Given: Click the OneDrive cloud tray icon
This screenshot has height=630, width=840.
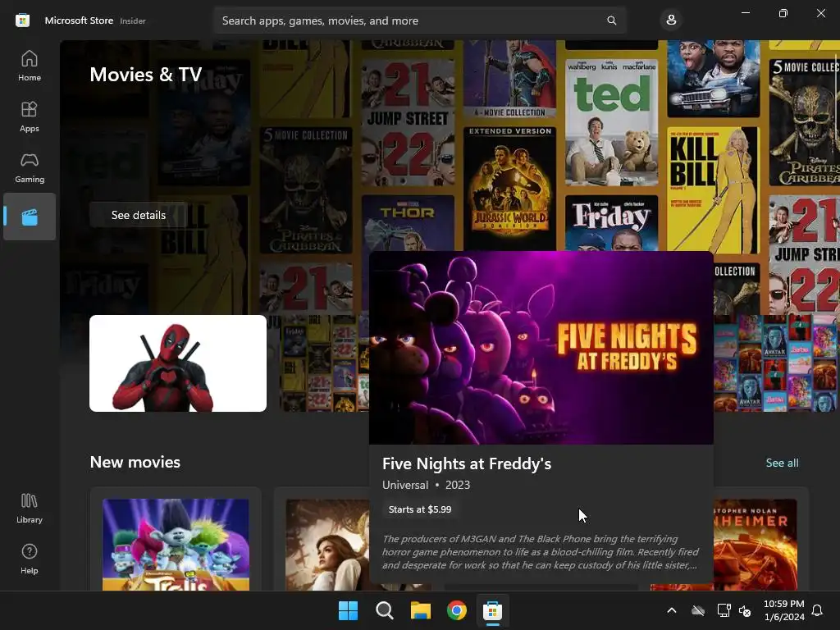Looking at the screenshot, I should click(698, 610).
